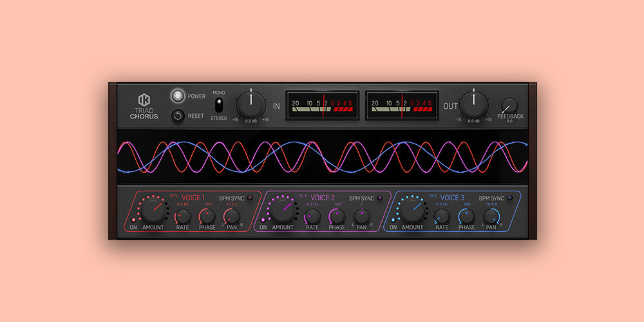Click the Feedback knob
Image resolution: width=644 pixels, height=322 pixels.
[509, 106]
